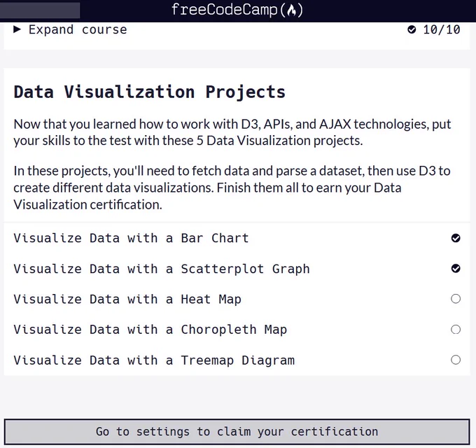Click completed checkmark for Bar Chart project
Image resolution: width=476 pixels, height=448 pixels.
point(456,238)
